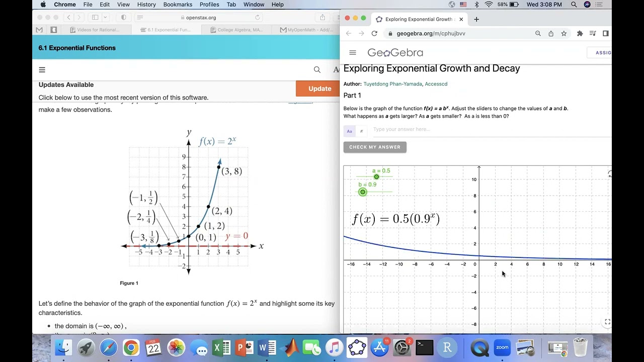Share the GeoGebra page from Chrome's address bar
Screen dimensions: 644x362
coord(551,33)
